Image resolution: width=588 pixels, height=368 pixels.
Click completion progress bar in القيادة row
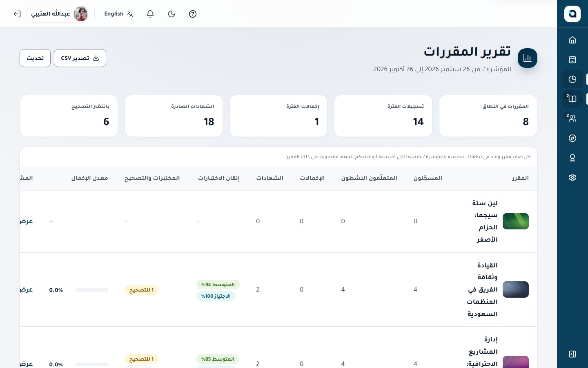click(92, 290)
